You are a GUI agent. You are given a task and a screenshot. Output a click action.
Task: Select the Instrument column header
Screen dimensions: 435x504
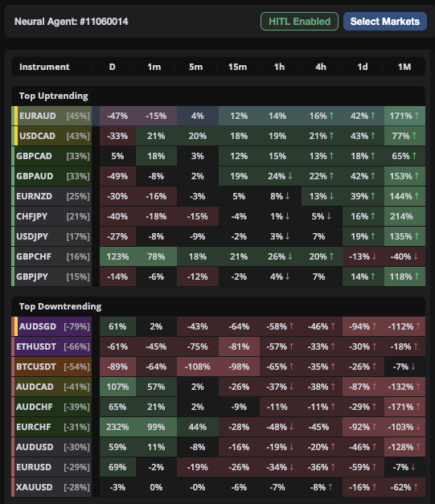tap(44, 67)
